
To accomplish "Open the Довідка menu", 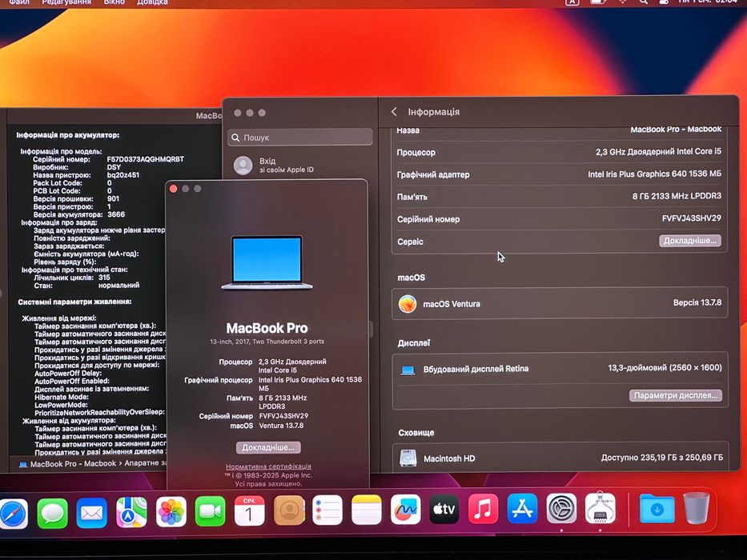I will coord(152,2).
